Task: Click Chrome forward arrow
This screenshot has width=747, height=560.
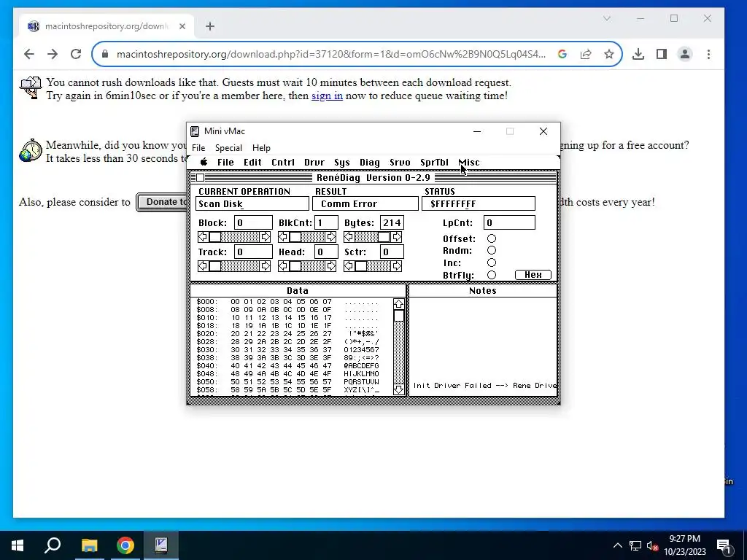Action: point(53,54)
